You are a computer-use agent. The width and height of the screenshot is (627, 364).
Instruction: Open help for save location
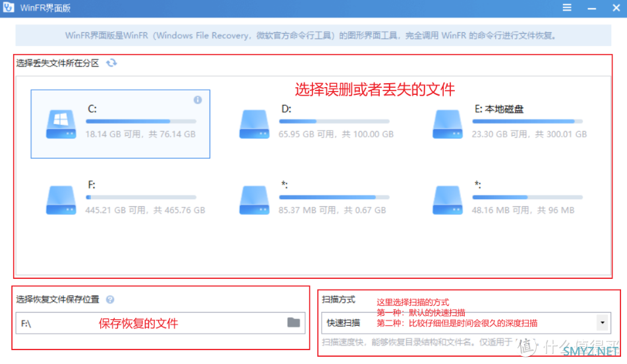click(110, 299)
